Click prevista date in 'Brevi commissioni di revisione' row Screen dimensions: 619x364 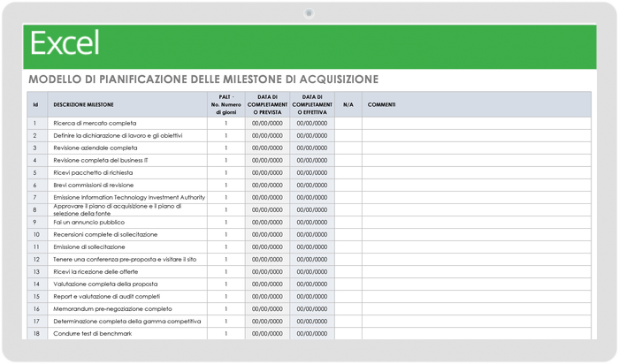coord(267,185)
